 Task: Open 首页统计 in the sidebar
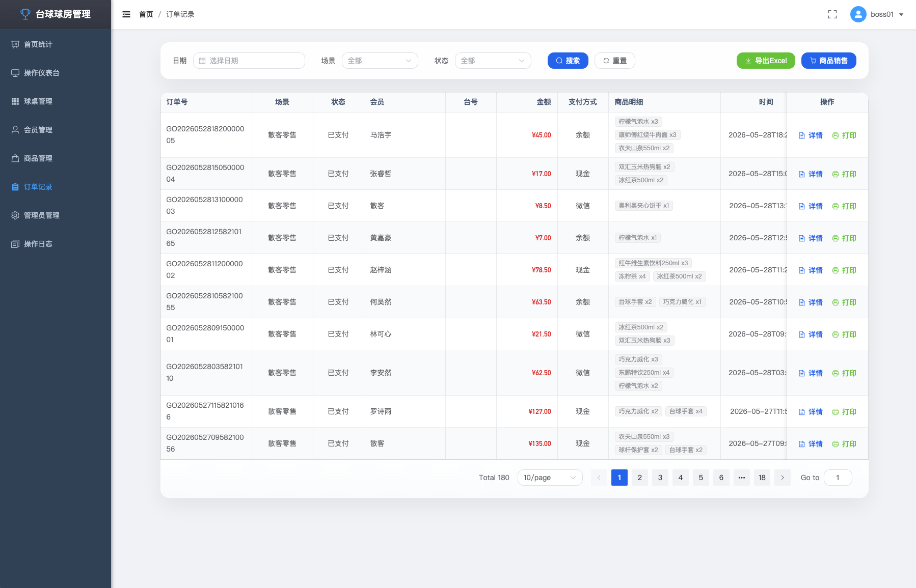pyautogui.click(x=56, y=44)
